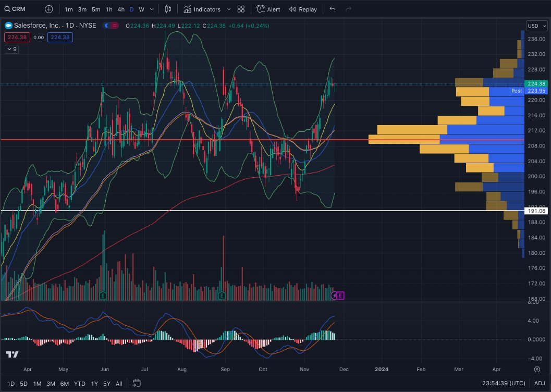Image resolution: width=551 pixels, height=392 pixels.
Task: Open the Indicators dialog
Action: click(202, 9)
